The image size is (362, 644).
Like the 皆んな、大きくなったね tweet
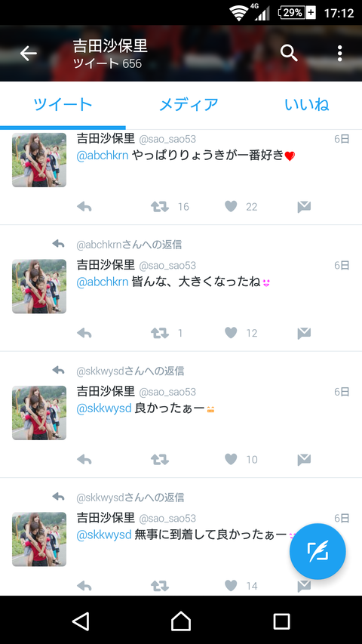231,333
